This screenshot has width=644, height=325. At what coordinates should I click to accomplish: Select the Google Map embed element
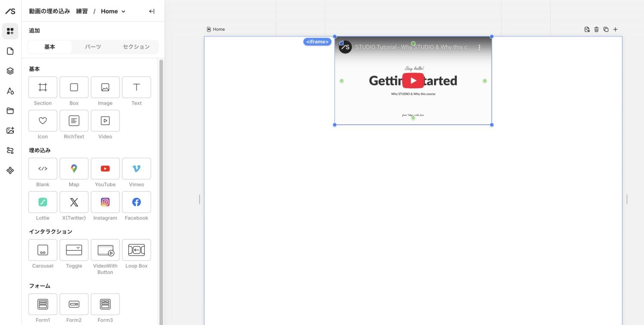tap(74, 169)
